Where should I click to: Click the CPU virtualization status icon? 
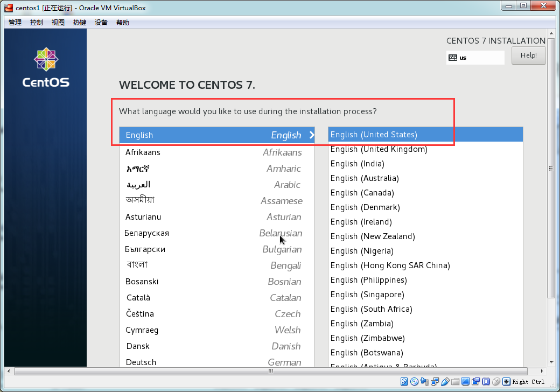click(x=486, y=382)
